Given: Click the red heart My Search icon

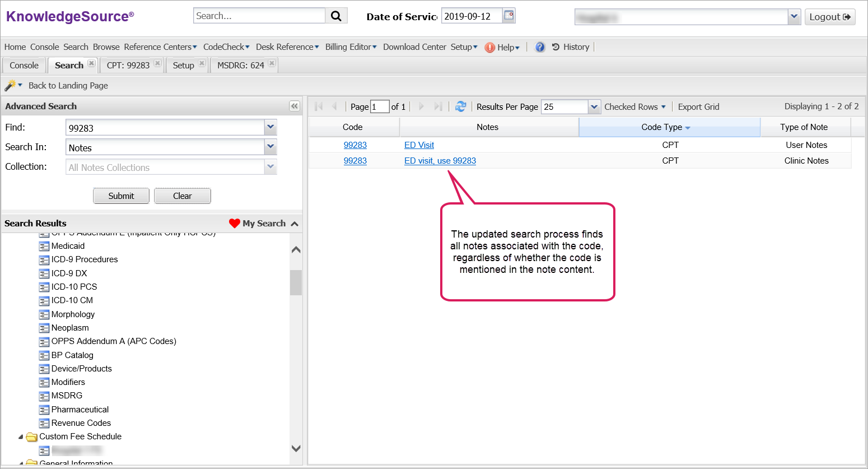Looking at the screenshot, I should (x=235, y=224).
